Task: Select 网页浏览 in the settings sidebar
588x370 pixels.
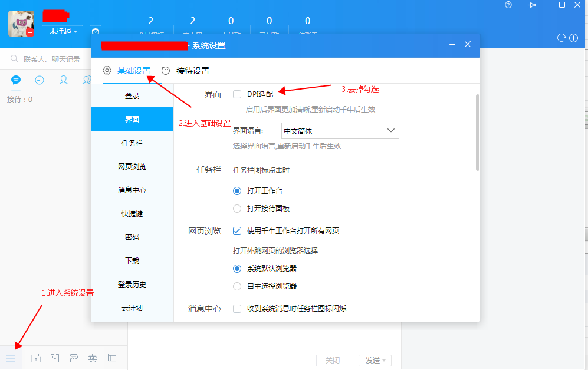Action: click(x=132, y=166)
